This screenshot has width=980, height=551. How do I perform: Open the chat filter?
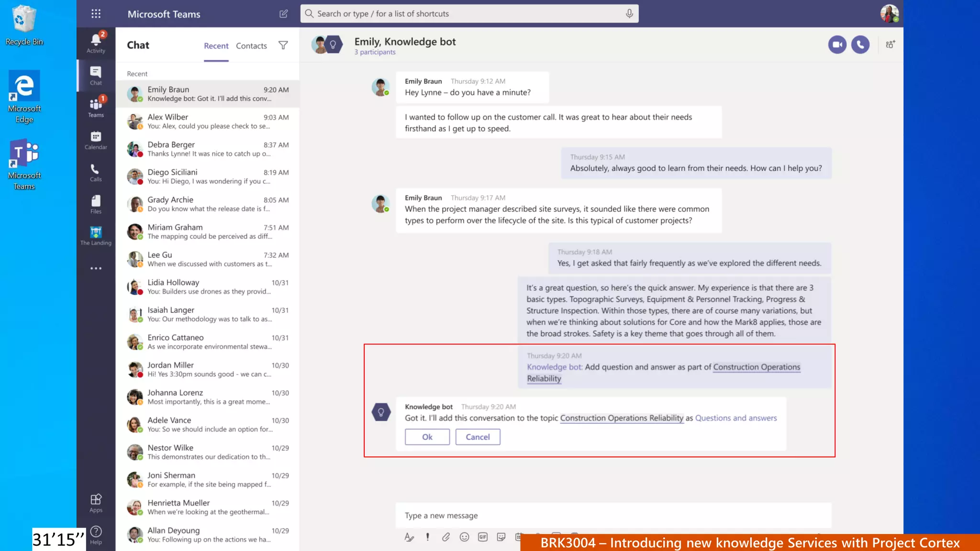(283, 45)
